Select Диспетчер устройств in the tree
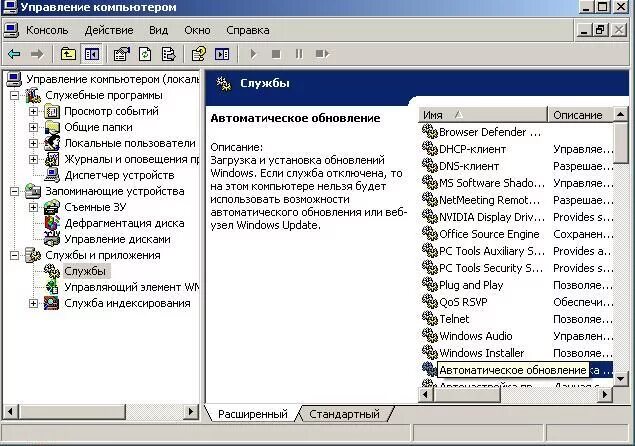 (x=119, y=175)
